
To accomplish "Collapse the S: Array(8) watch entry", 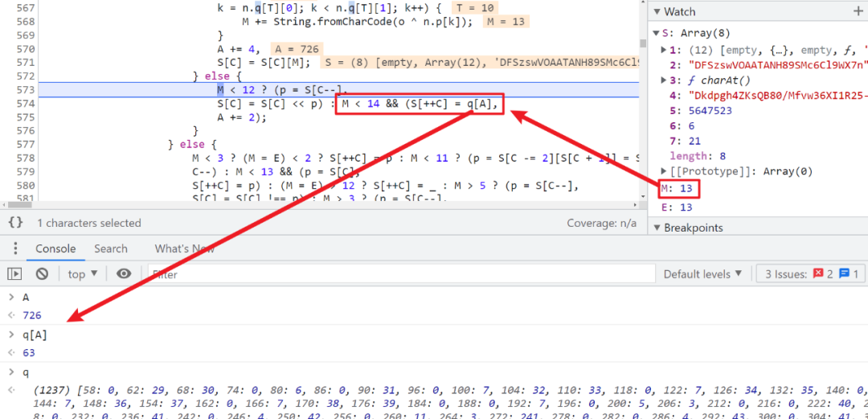I will pos(657,31).
